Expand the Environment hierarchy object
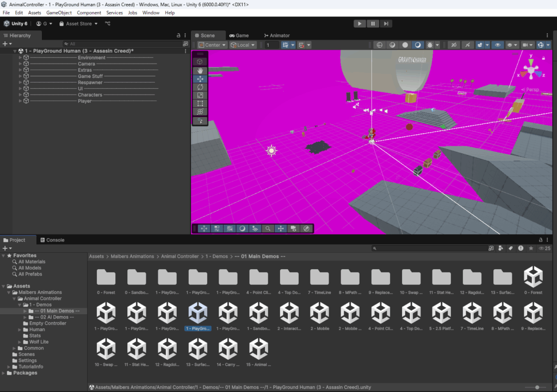This screenshot has width=557, height=392. [20, 57]
